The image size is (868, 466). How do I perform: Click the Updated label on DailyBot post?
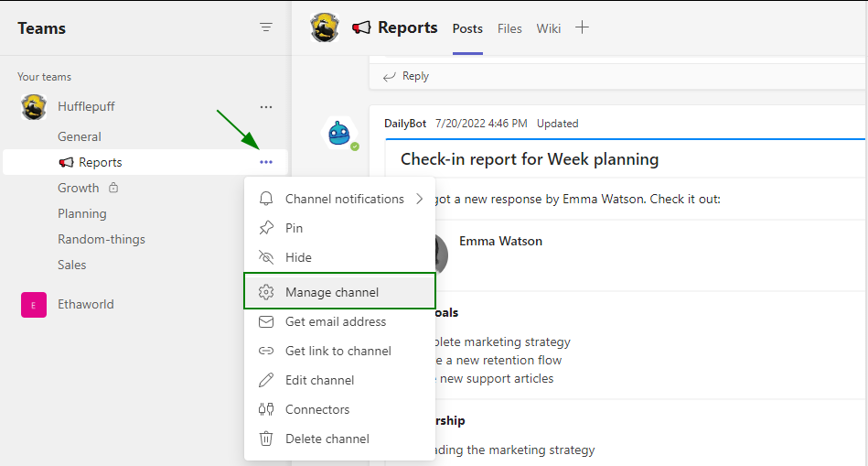click(557, 124)
